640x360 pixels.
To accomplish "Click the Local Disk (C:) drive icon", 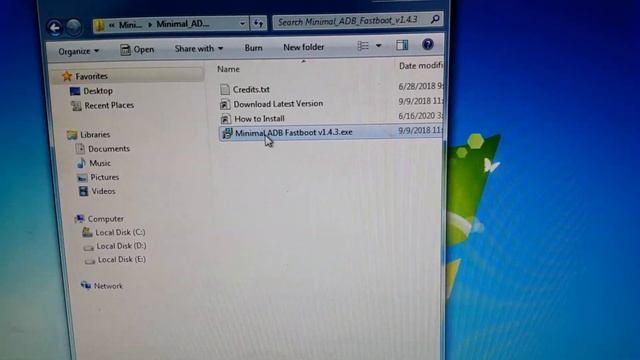I will pyautogui.click(x=87, y=232).
